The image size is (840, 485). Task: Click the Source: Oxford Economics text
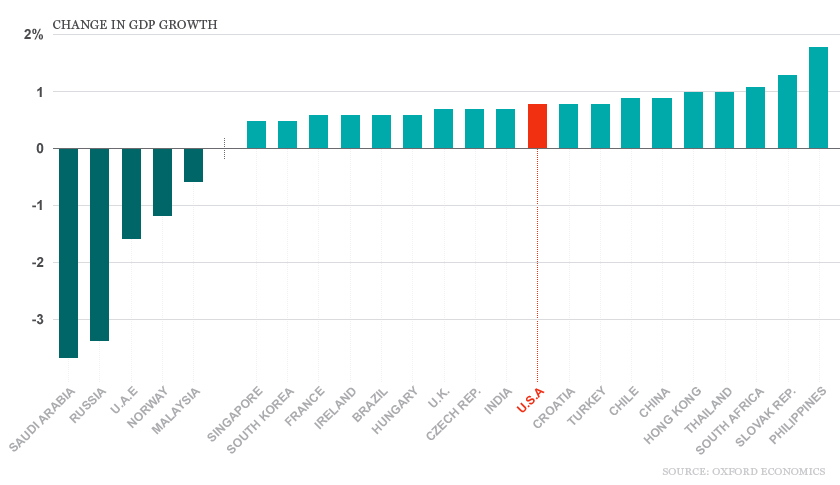(x=744, y=470)
